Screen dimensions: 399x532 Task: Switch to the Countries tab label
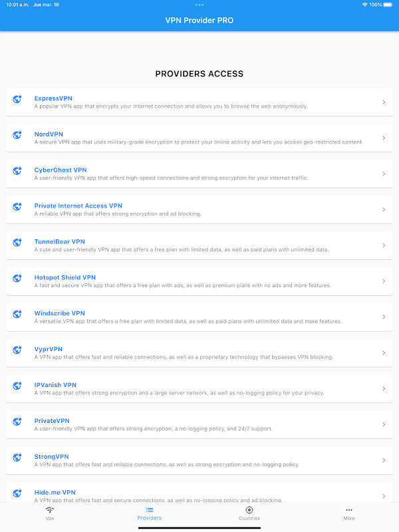[249, 519]
